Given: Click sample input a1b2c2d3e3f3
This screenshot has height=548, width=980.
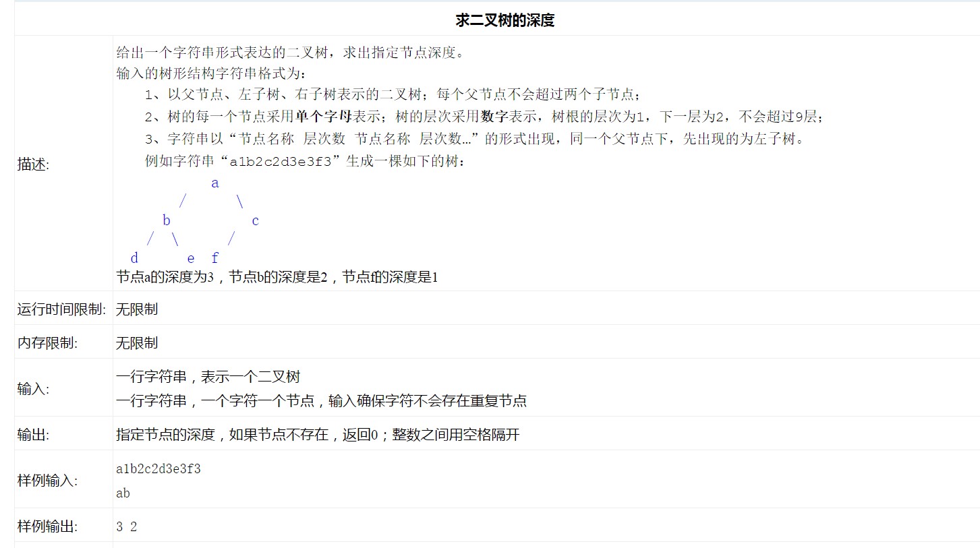Looking at the screenshot, I should coord(158,468).
